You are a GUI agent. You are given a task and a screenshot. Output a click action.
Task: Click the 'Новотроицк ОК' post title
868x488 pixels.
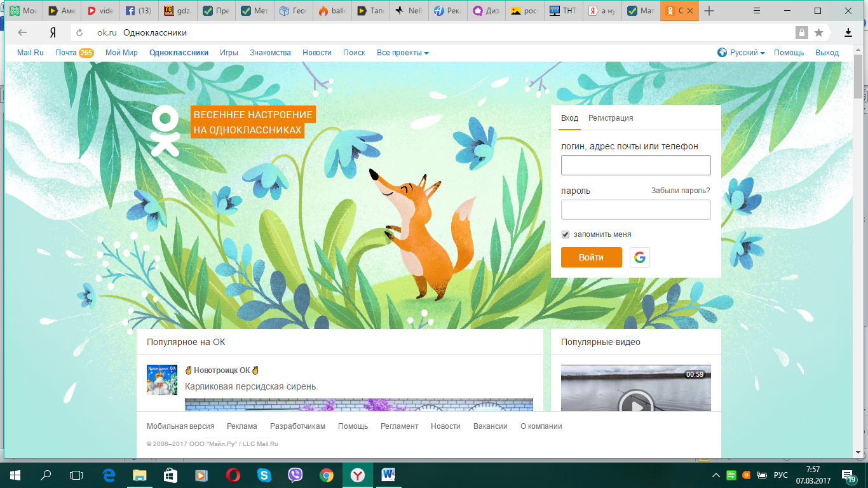pos(222,370)
